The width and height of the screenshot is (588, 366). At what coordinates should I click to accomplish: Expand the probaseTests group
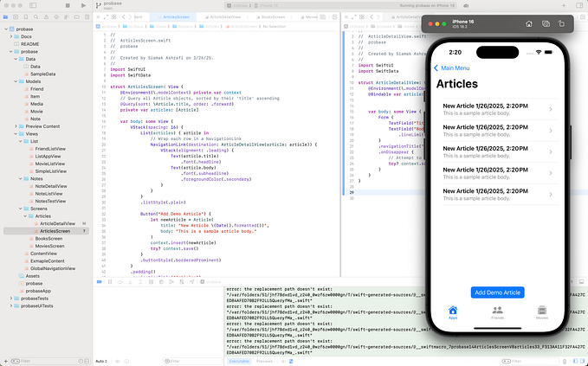11,299
